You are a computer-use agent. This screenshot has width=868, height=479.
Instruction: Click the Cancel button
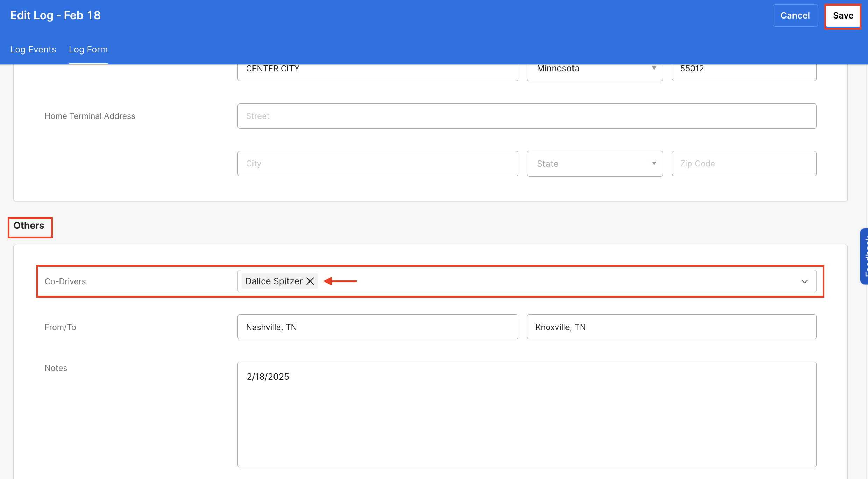tap(795, 16)
